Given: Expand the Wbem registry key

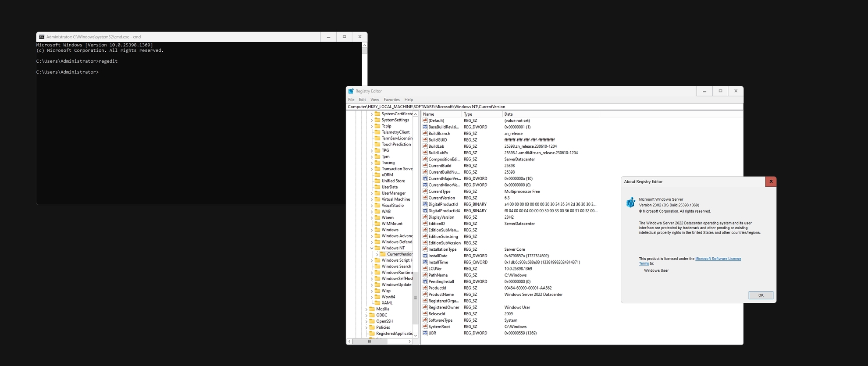Looking at the screenshot, I should coord(372,217).
